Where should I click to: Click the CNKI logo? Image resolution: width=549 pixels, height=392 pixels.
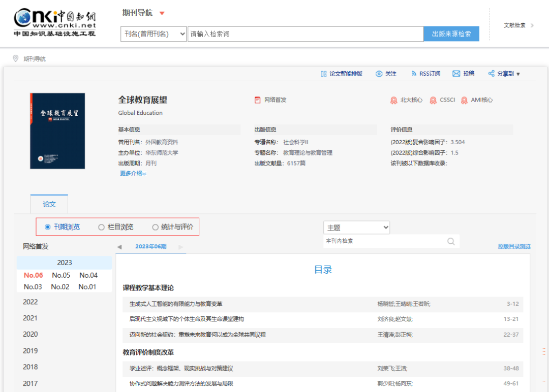pyautogui.click(x=54, y=22)
